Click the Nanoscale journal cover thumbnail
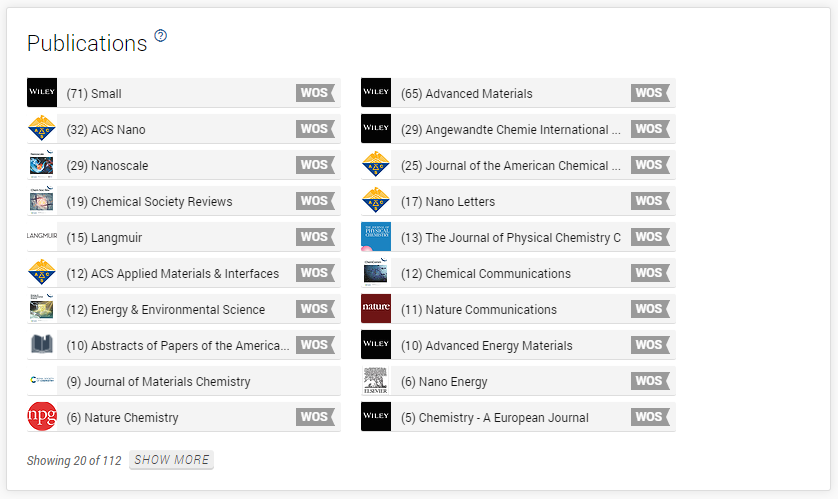838x499 pixels. pyautogui.click(x=42, y=165)
